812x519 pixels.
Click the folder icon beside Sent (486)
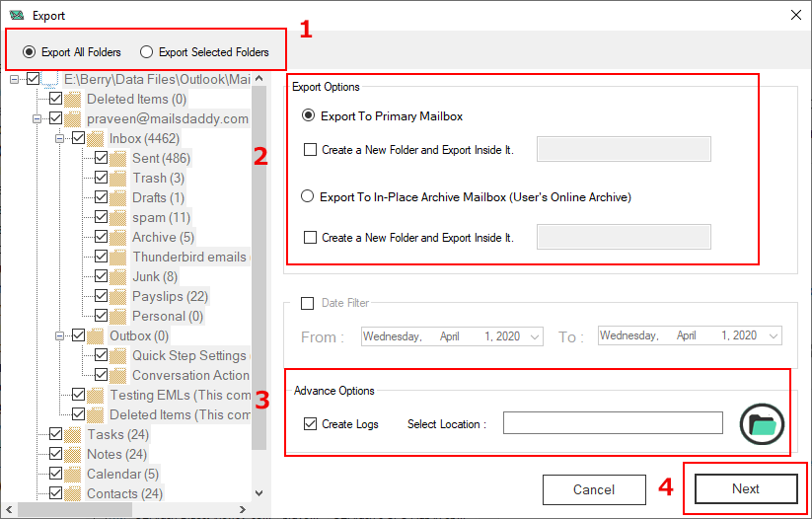pos(118,159)
